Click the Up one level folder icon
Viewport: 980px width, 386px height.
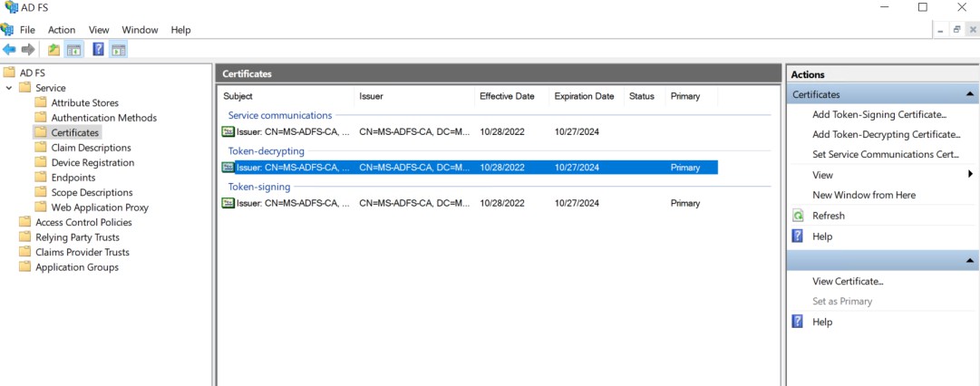[54, 49]
